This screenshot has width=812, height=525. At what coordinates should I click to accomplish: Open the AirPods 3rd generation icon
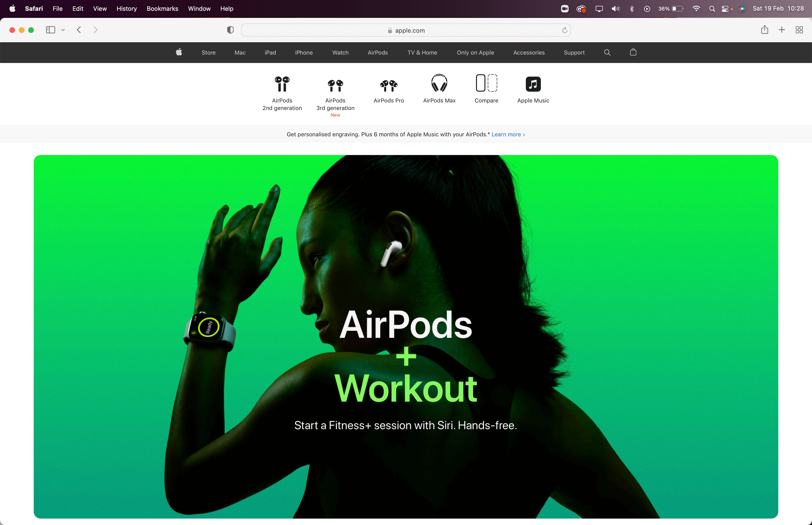pos(335,86)
